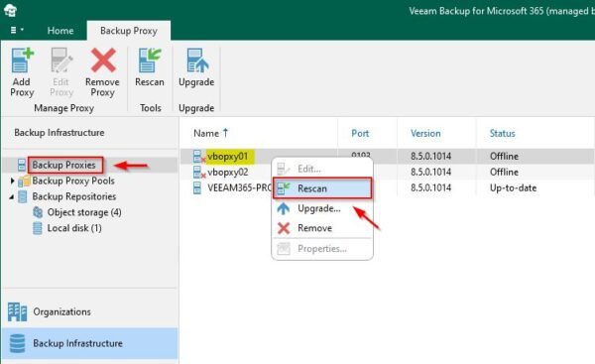The height and width of the screenshot is (364, 595).
Task: Open the Backup Infrastructure navigation pane
Action: point(90,343)
